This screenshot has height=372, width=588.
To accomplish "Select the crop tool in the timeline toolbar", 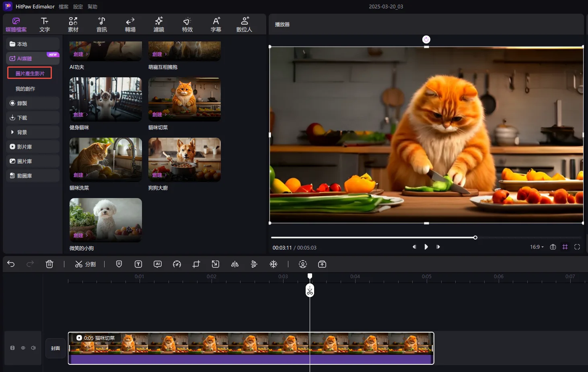I will (196, 264).
